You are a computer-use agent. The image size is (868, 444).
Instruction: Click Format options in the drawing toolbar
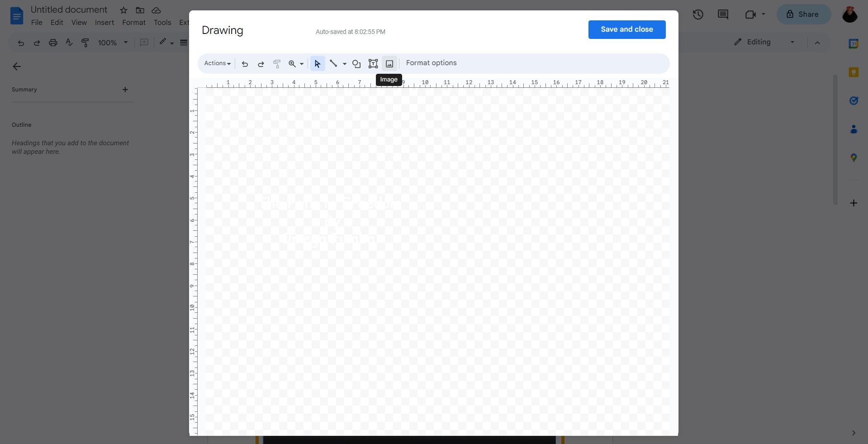431,63
